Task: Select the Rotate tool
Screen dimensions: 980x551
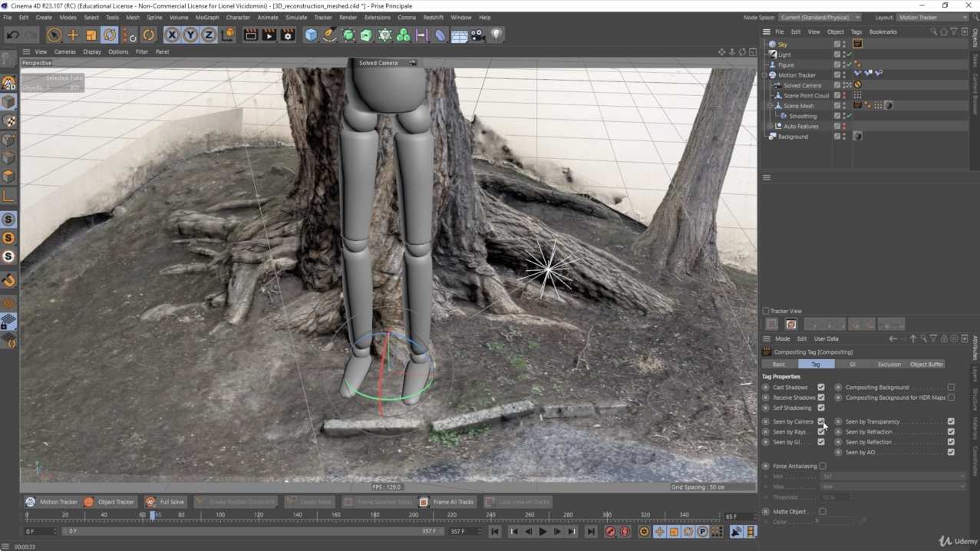Action: [x=108, y=35]
